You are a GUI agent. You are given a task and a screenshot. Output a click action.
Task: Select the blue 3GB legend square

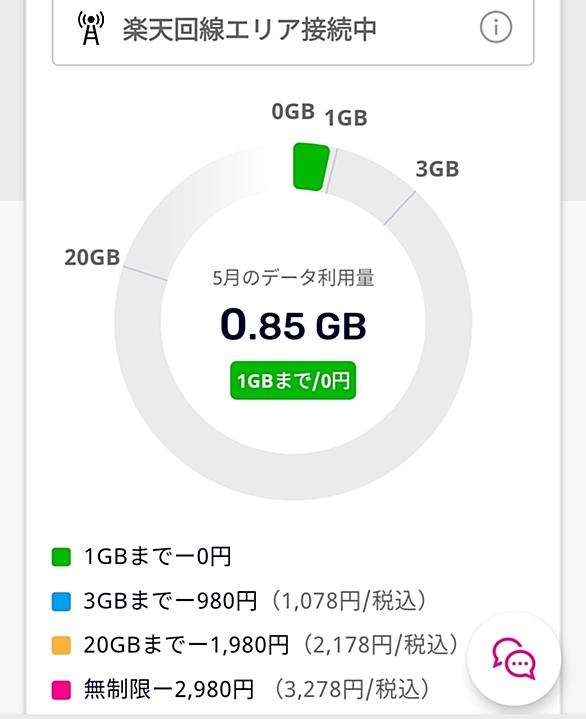click(x=61, y=601)
